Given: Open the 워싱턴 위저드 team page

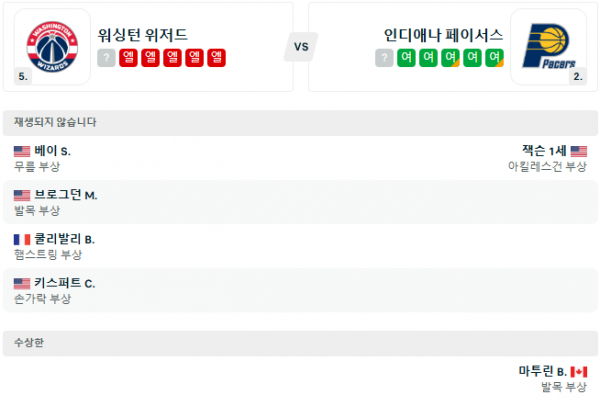Looking at the screenshot, I should [x=143, y=35].
